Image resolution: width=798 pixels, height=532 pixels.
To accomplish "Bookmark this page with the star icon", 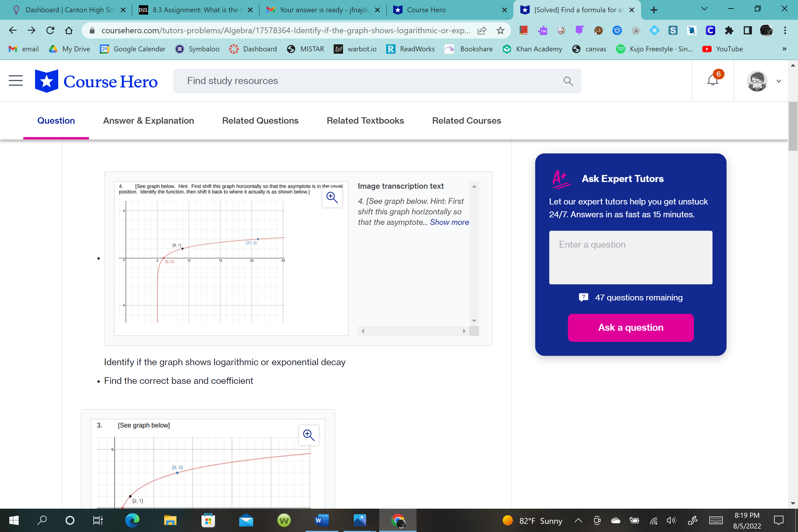I will (x=500, y=31).
